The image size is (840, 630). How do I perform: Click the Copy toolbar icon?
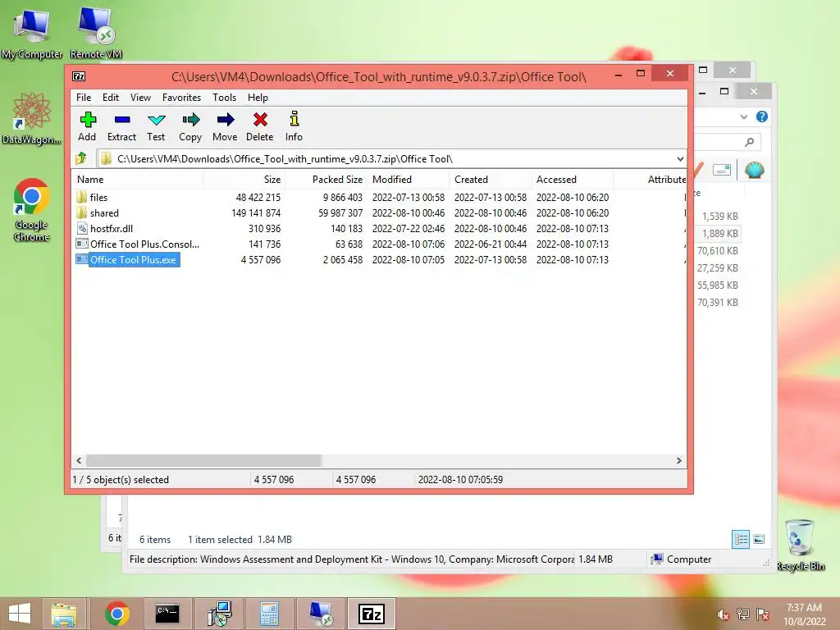tap(190, 127)
